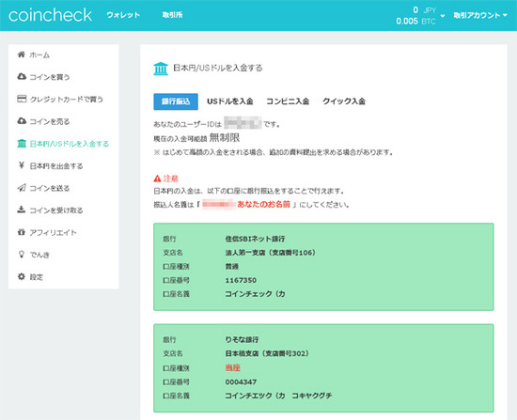Click the 0.005 BTC balance
Viewport: 517px width, 420px height.
415,22
